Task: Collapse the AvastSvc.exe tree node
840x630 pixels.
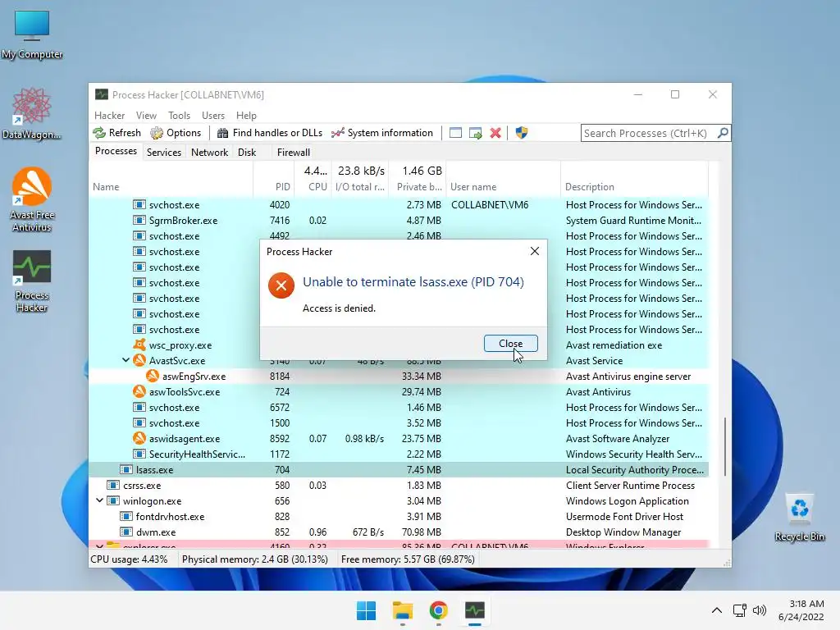Action: click(126, 361)
